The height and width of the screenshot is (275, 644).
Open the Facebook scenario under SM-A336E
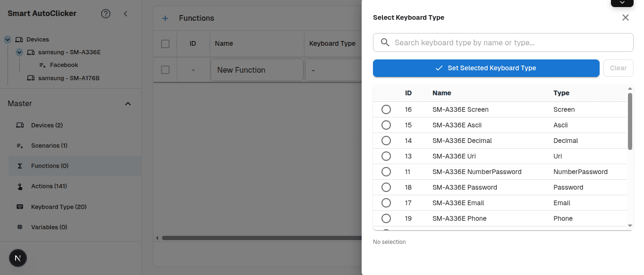point(63,65)
